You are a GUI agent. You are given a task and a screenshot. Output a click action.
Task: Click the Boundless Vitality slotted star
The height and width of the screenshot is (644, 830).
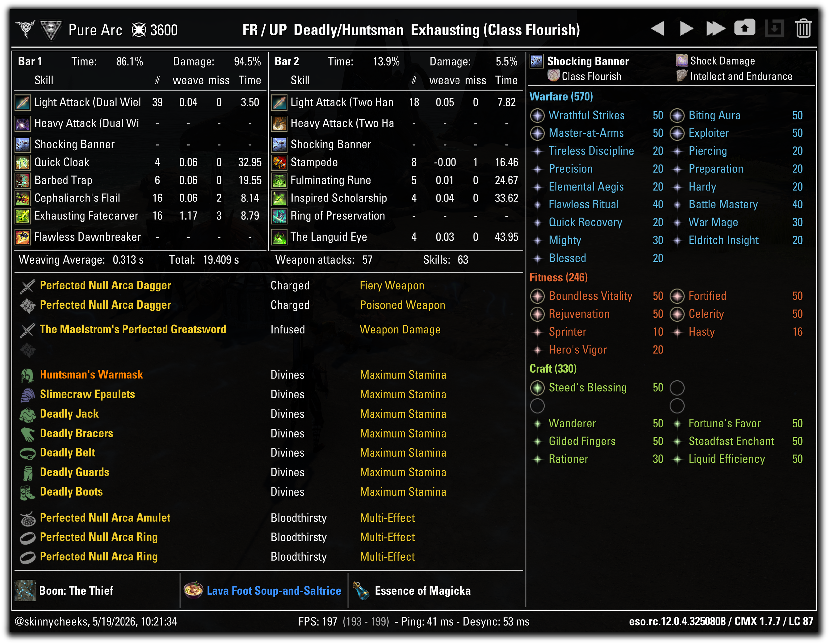[x=538, y=296]
